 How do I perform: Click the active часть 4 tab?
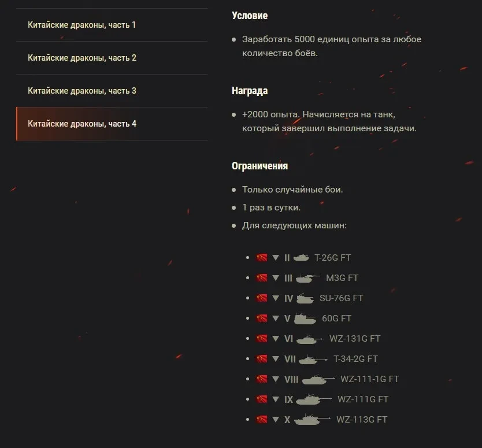(x=112, y=124)
